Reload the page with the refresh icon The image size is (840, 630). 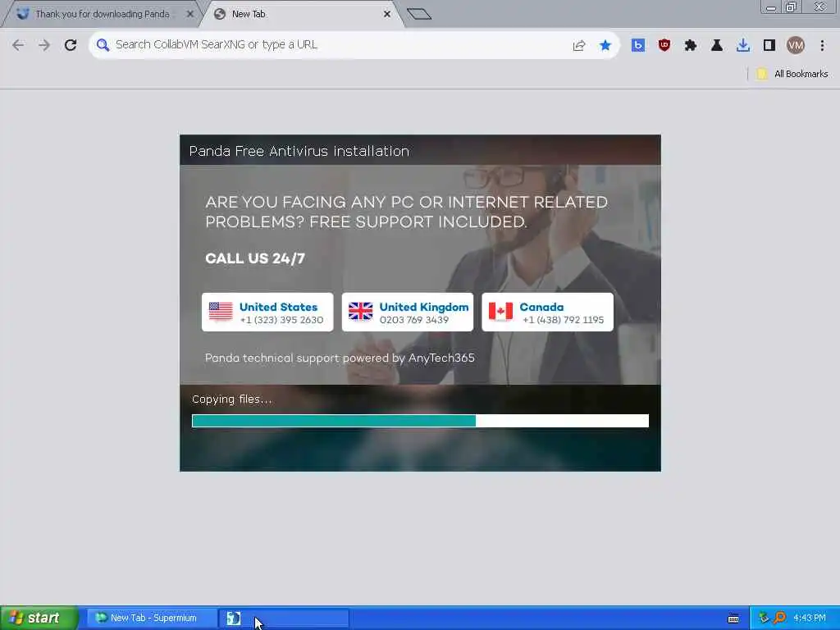pos(71,45)
